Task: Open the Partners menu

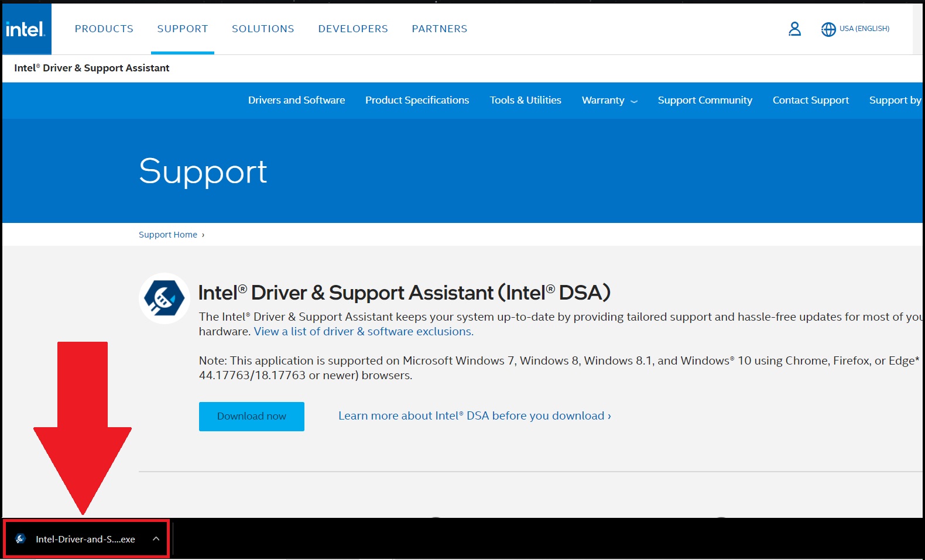Action: tap(440, 29)
